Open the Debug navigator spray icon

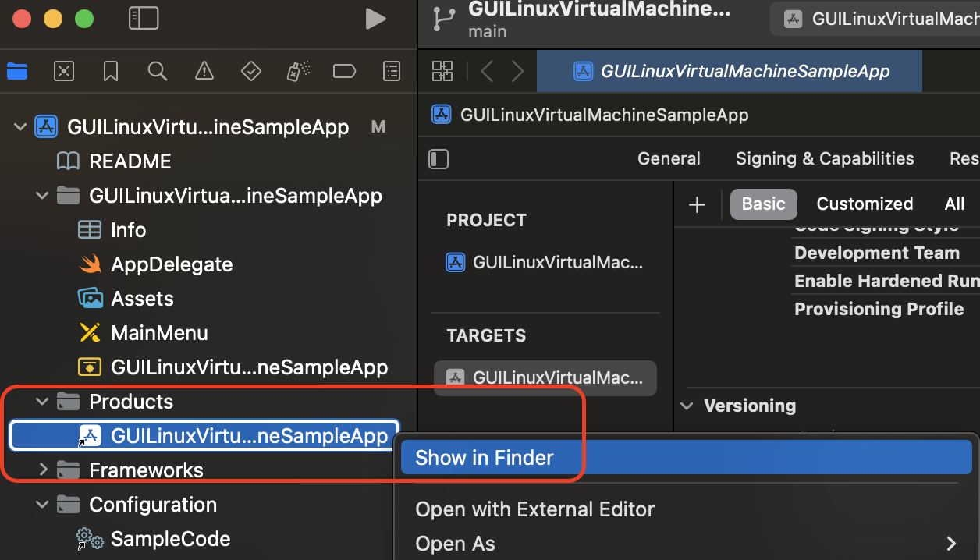(298, 72)
